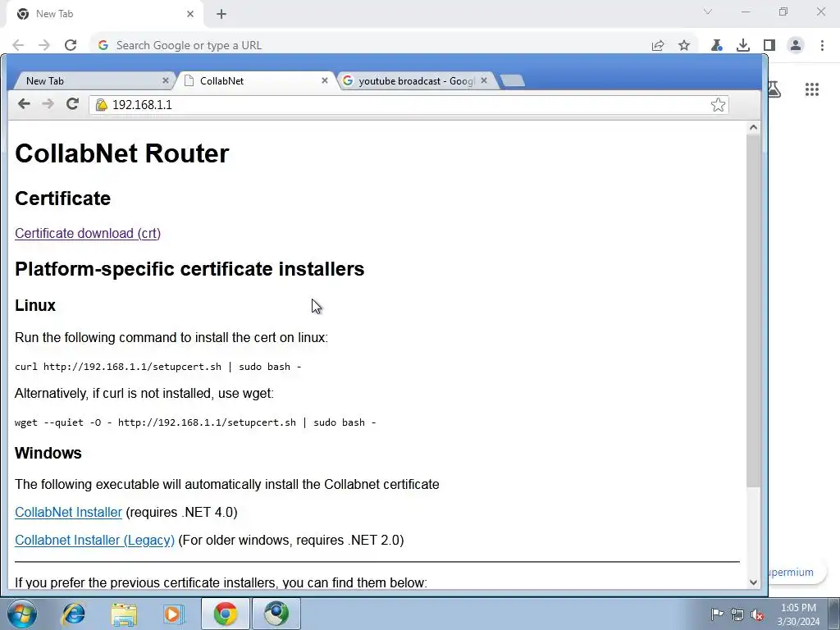Viewport: 840px width, 630px height.
Task: Click the security warning icon beside 192.168.1.1
Action: 101,104
